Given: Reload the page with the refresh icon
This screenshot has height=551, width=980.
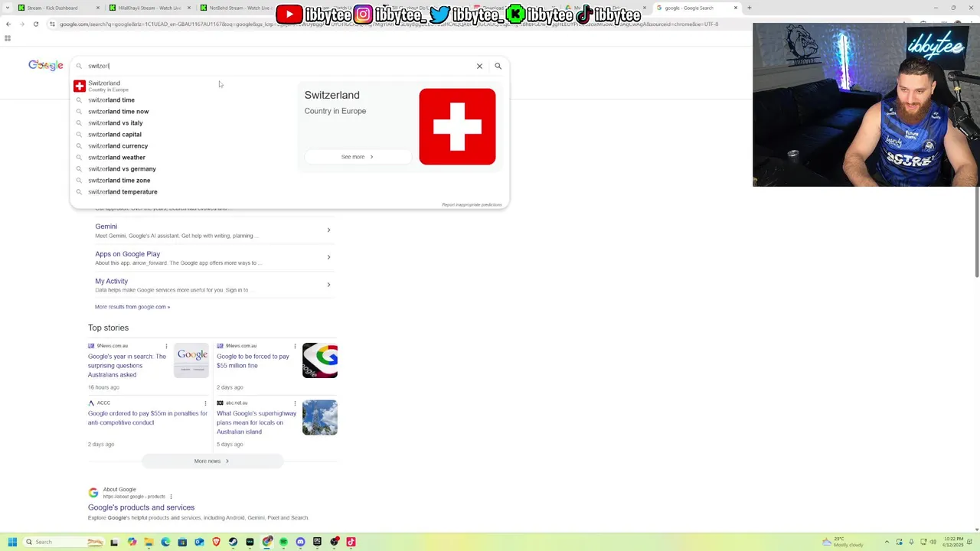Looking at the screenshot, I should [35, 24].
